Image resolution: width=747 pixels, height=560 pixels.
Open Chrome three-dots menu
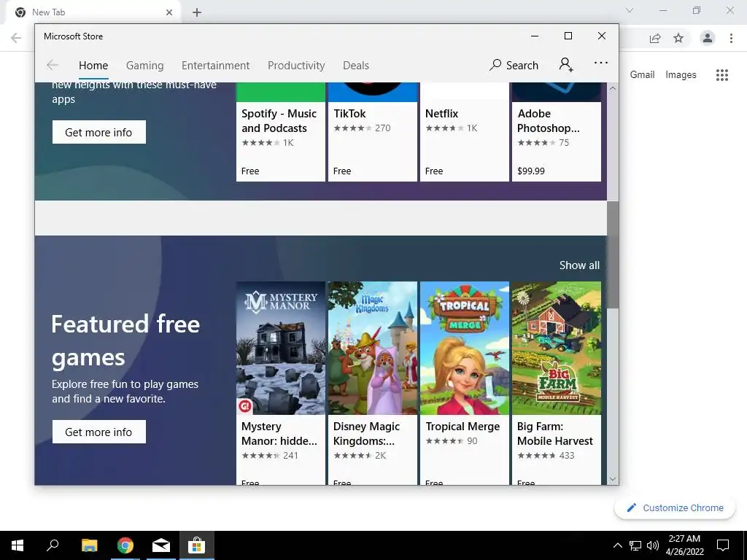coord(731,38)
